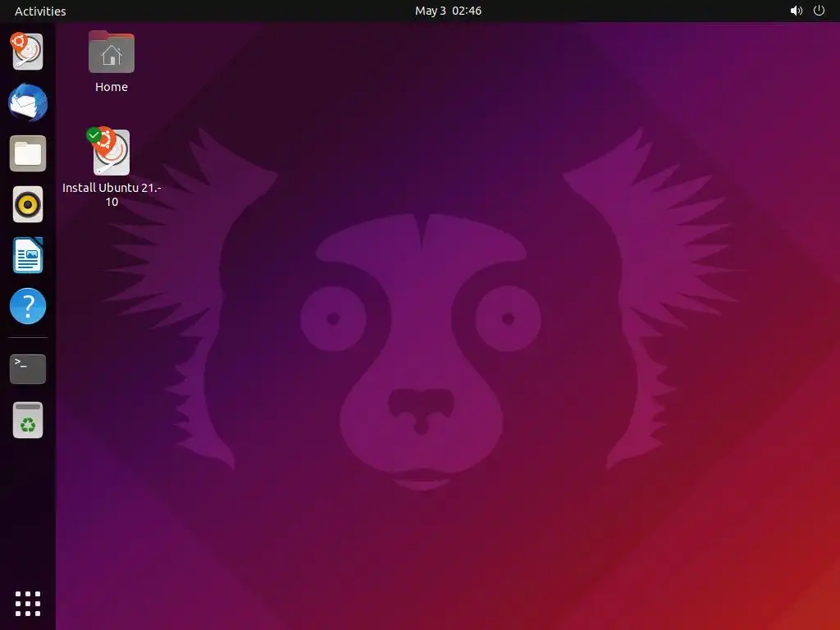Select the Home folder desktop icon
Screen dimensions: 840x630
(112, 52)
